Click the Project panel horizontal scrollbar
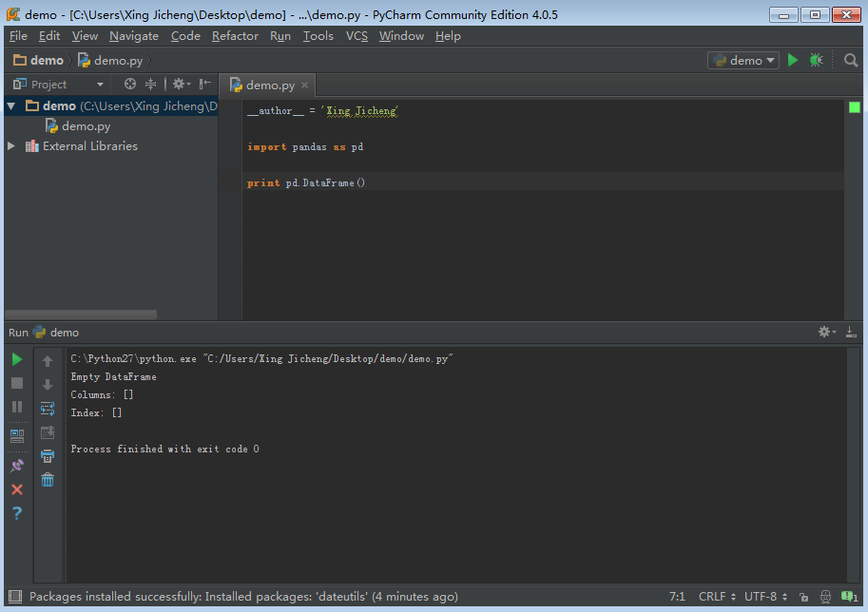Screen dimensions: 868x612 click(x=81, y=315)
